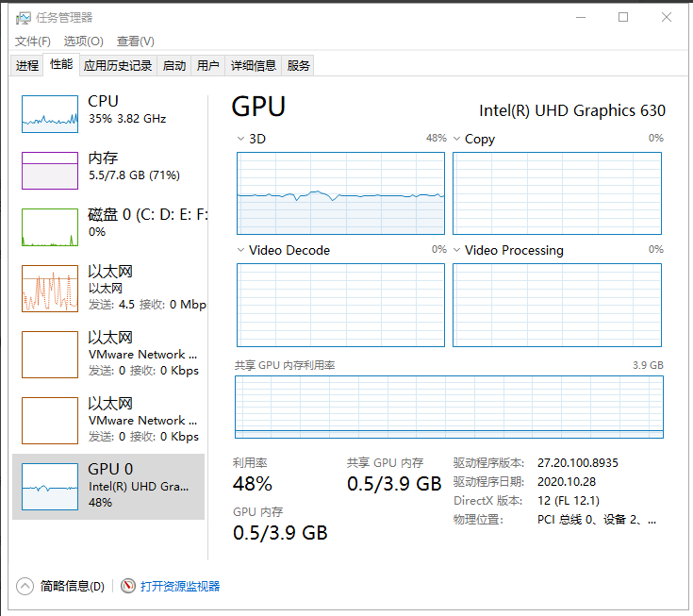This screenshot has height=616, width=693.
Task: Open the 文件(F) menu
Action: pyautogui.click(x=33, y=42)
